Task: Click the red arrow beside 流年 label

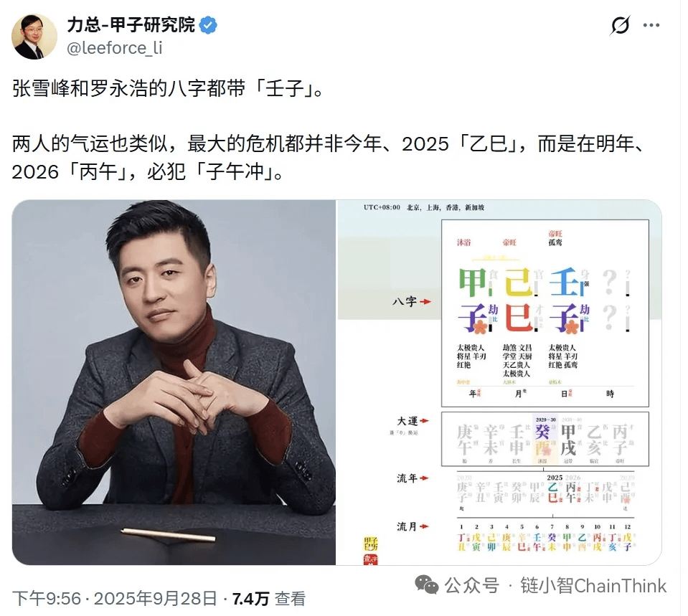Action: (x=424, y=478)
